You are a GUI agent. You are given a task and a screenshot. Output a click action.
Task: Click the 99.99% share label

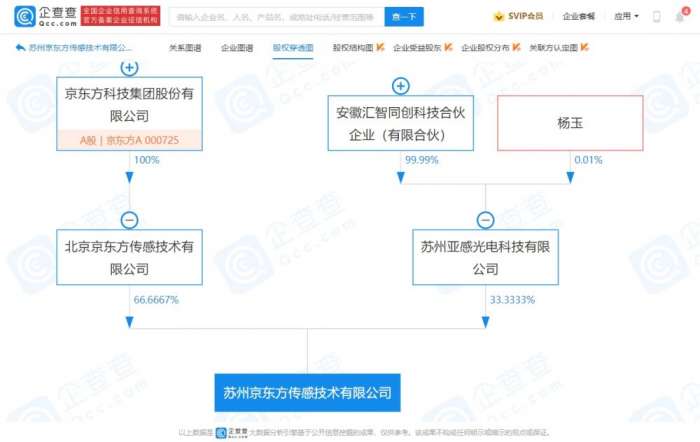tap(421, 160)
